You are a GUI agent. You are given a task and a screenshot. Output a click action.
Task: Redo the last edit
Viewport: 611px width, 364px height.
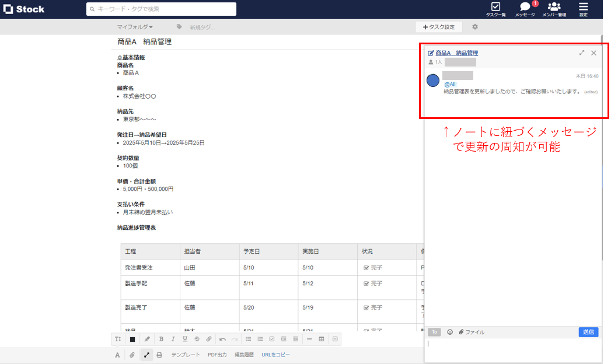pos(235,339)
